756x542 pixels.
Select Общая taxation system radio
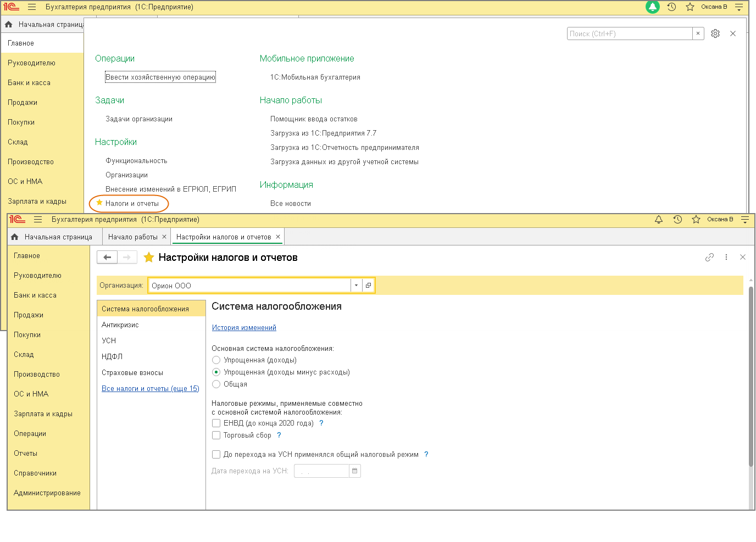coord(216,384)
